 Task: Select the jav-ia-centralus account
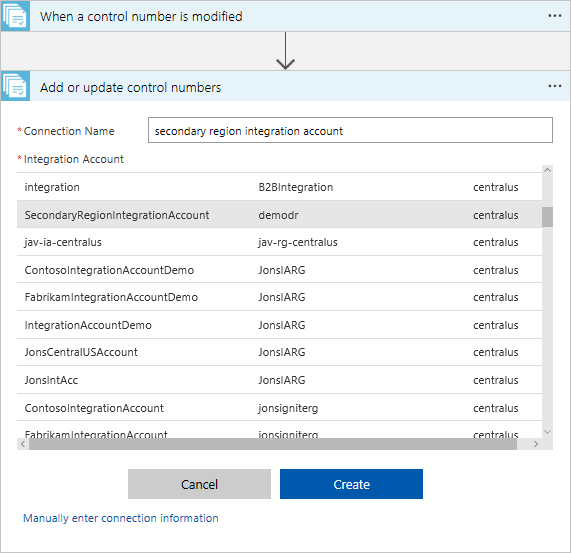point(279,242)
